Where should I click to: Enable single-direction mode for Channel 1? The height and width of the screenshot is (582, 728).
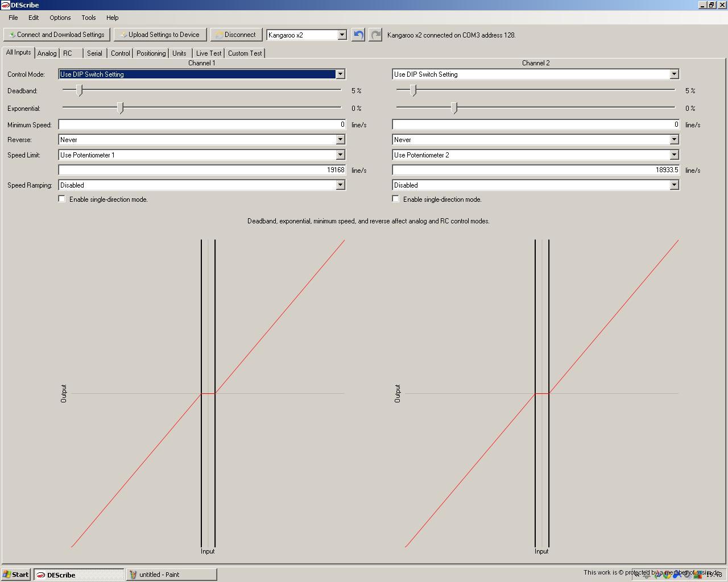[62, 199]
